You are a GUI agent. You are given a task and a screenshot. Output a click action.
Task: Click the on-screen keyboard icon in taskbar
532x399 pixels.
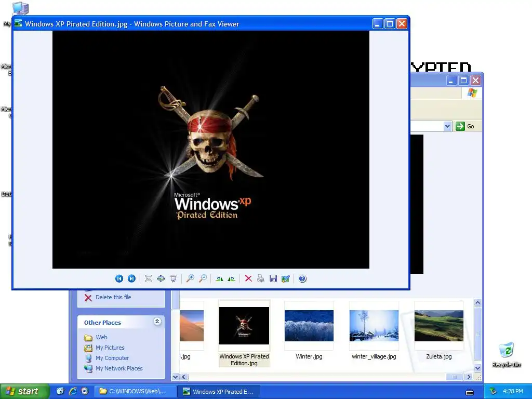coord(470,392)
